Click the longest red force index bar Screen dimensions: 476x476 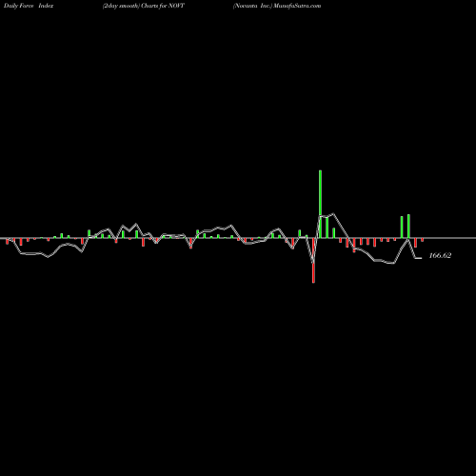[x=313, y=260]
